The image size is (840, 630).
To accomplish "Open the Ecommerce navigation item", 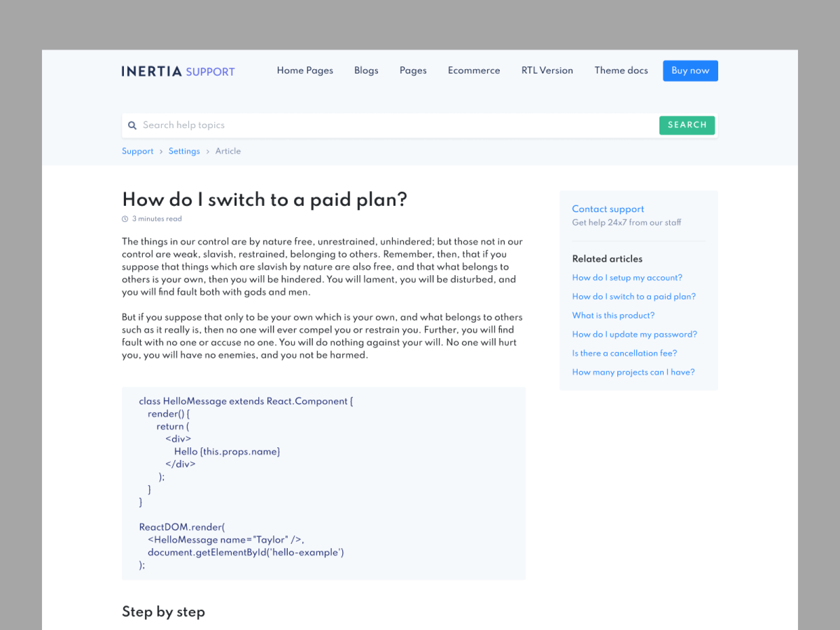I will (474, 70).
